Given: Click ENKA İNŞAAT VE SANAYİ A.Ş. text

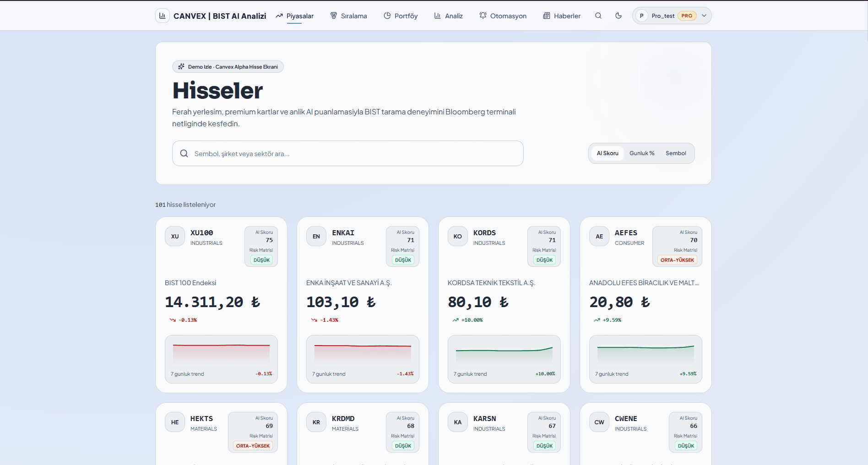Looking at the screenshot, I should coord(349,283).
